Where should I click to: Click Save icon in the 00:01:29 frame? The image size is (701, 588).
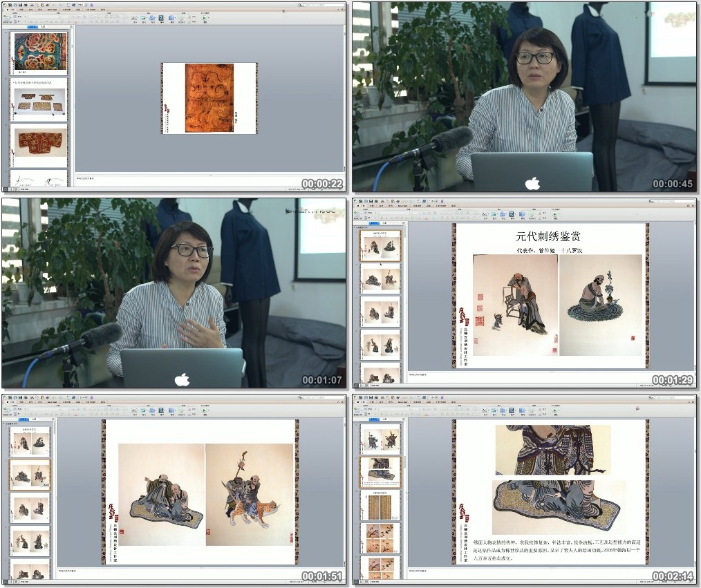point(371,202)
